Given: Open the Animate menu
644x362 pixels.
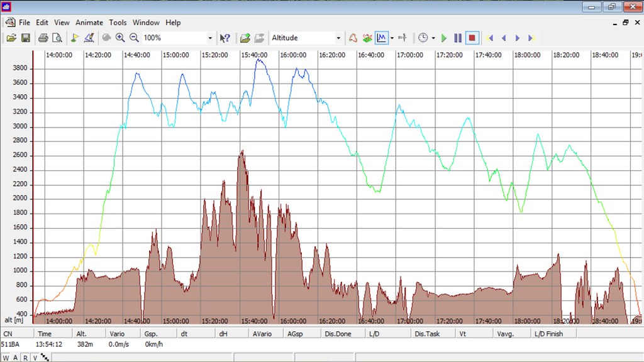Looking at the screenshot, I should [x=89, y=23].
